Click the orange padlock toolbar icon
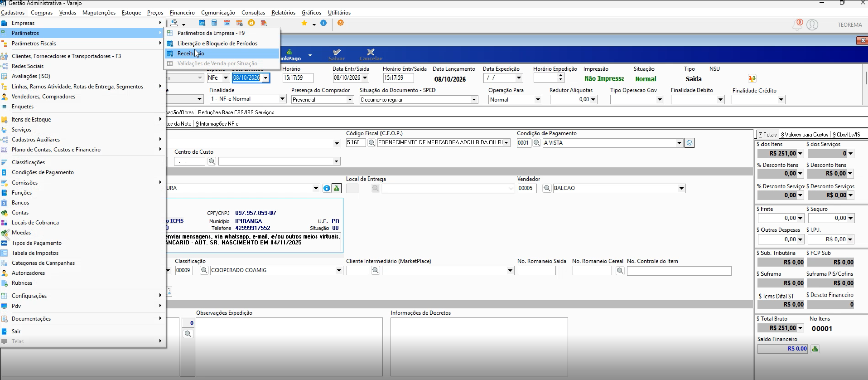The height and width of the screenshot is (380, 868). 251,23
